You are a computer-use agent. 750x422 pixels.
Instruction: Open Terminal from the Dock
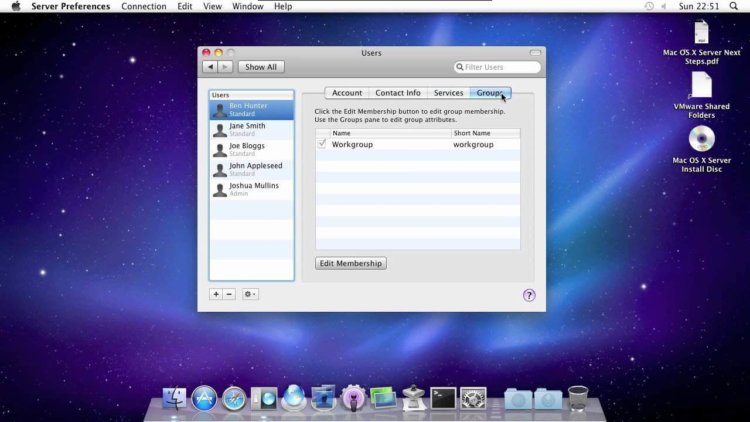coord(443,398)
